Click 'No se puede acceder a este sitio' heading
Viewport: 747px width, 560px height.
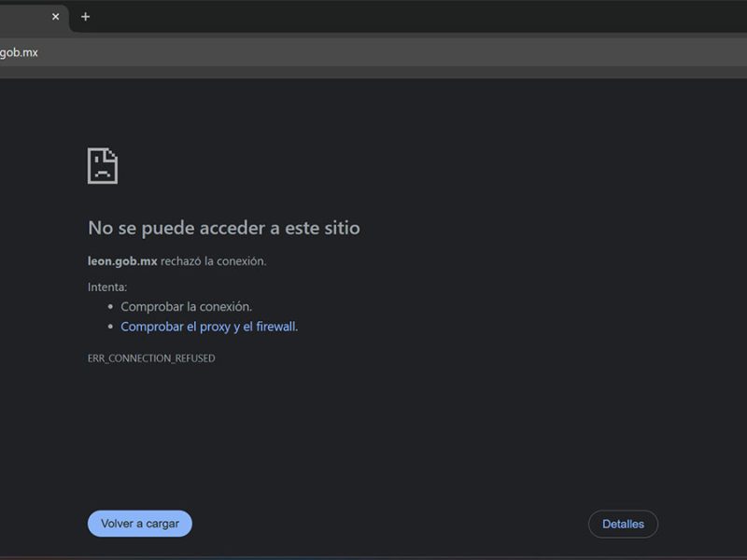coord(224,228)
